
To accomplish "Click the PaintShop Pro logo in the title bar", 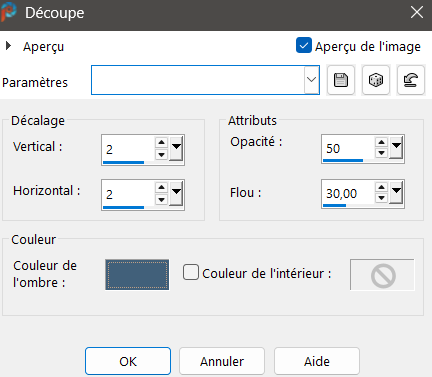I will coord(8,12).
